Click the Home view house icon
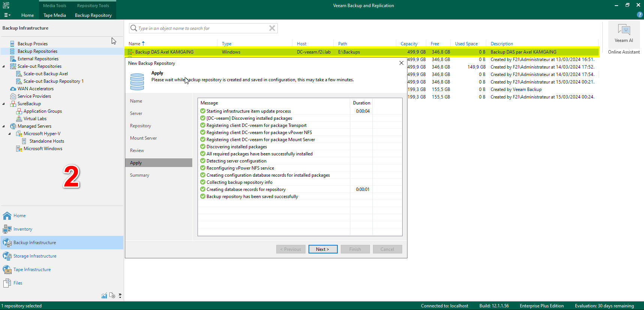 point(7,216)
